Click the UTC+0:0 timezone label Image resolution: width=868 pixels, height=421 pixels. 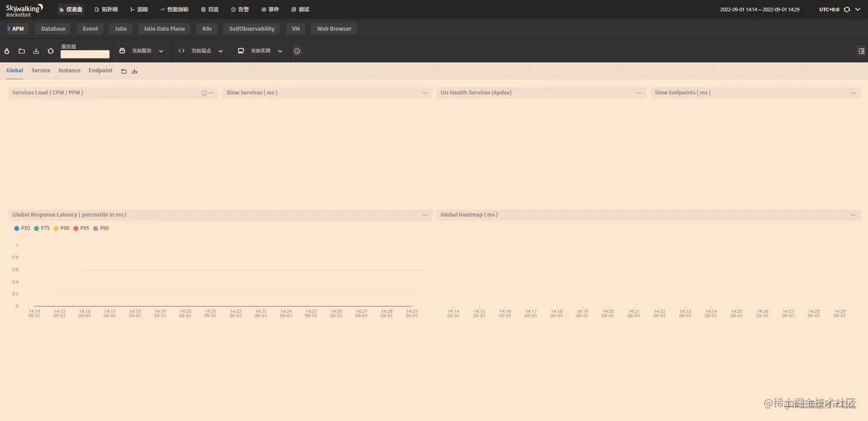(x=829, y=10)
